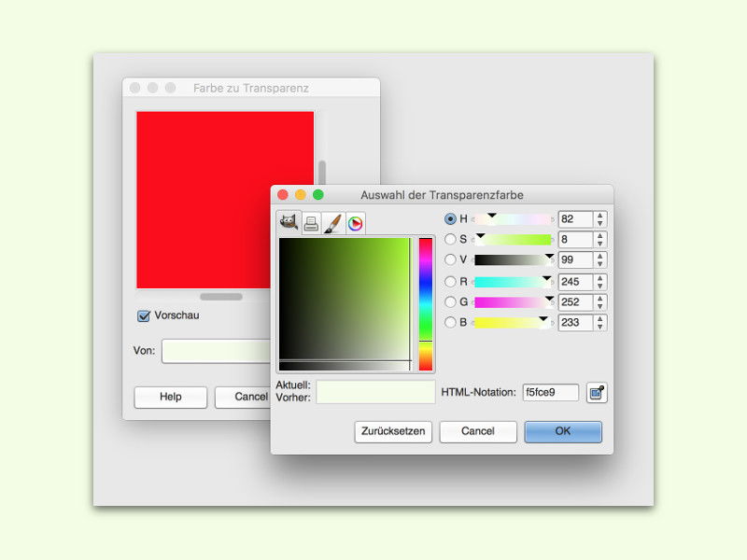Image resolution: width=747 pixels, height=560 pixels.
Task: Close the Auswahl der Transparenzfarbe dialog
Action: coord(283,195)
